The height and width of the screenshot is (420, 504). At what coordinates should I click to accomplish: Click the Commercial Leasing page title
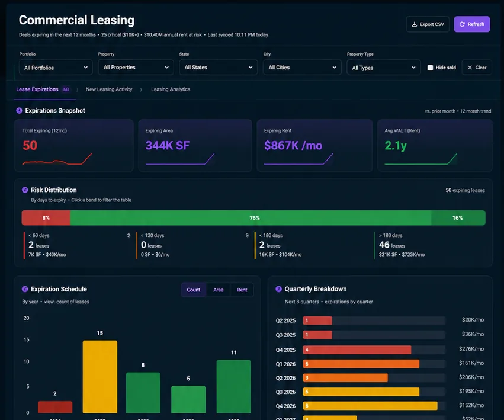point(76,20)
